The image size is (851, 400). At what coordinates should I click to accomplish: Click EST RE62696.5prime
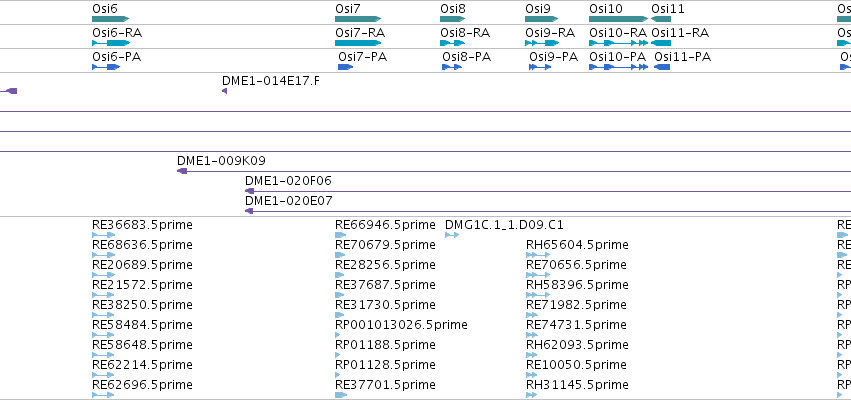104,395
